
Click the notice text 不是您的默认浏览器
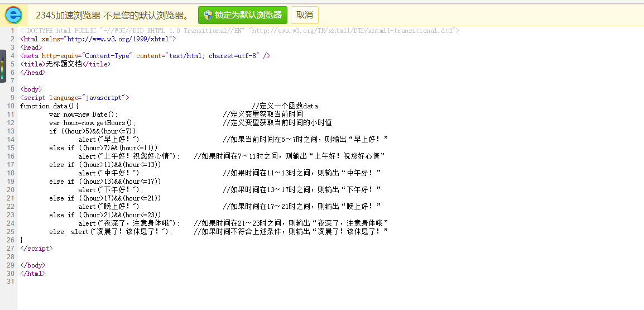tap(147, 15)
